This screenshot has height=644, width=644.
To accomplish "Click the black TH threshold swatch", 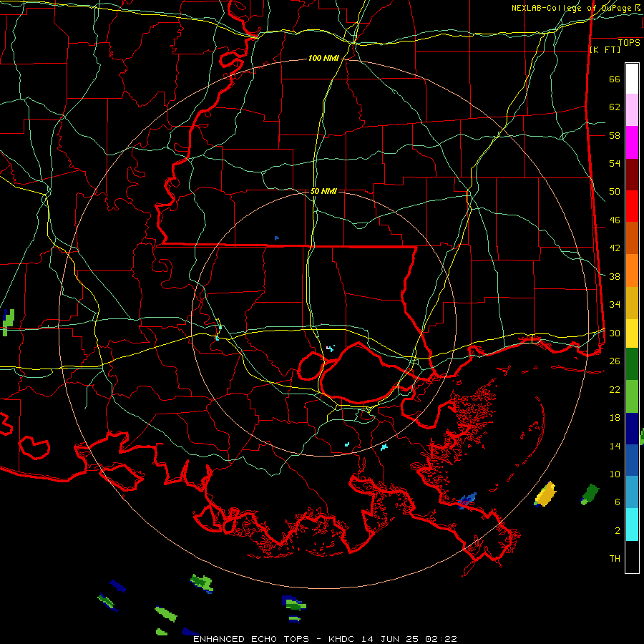I will (x=632, y=557).
